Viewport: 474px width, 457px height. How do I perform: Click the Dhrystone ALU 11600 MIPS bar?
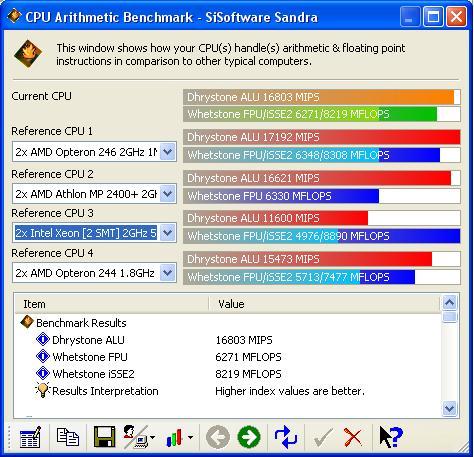[322, 218]
